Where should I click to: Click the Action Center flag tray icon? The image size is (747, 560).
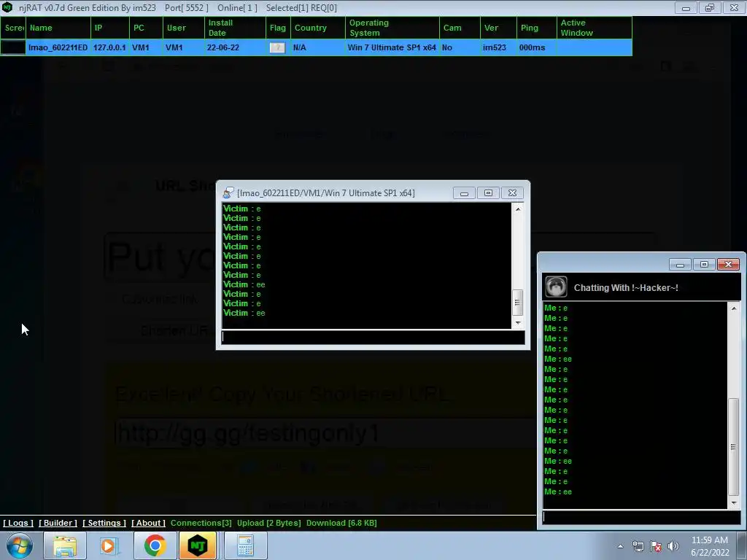click(x=656, y=546)
